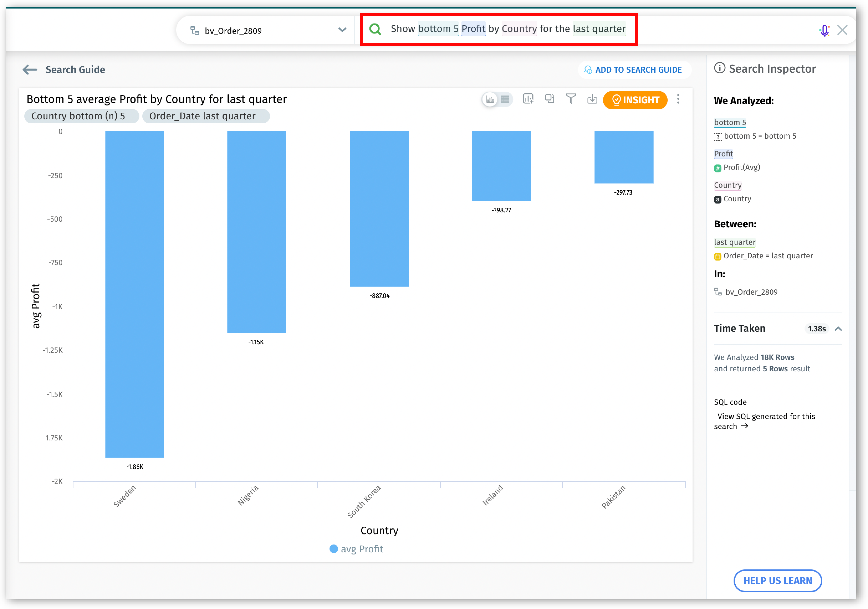Image resolution: width=868 pixels, height=609 pixels.
Task: Toggle the avg Profit legend item
Action: click(x=356, y=549)
